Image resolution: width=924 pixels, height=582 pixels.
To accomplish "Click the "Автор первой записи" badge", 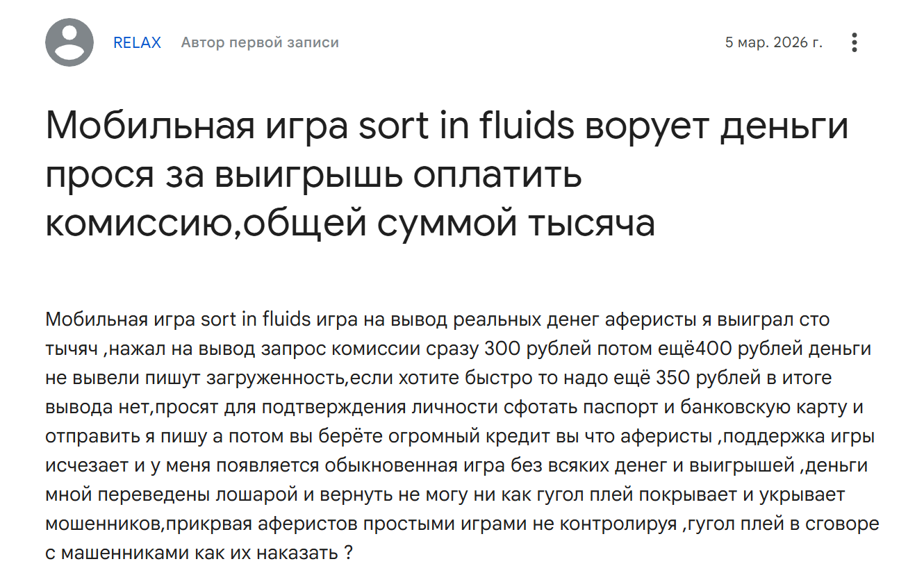I will tap(260, 42).
